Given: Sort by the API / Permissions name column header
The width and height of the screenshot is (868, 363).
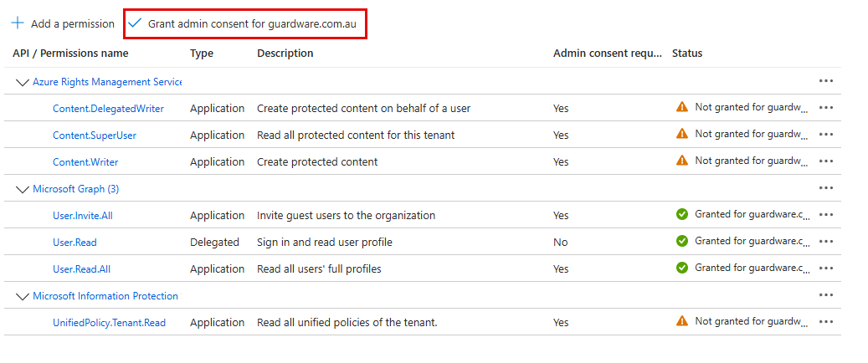Looking at the screenshot, I should tap(70, 54).
